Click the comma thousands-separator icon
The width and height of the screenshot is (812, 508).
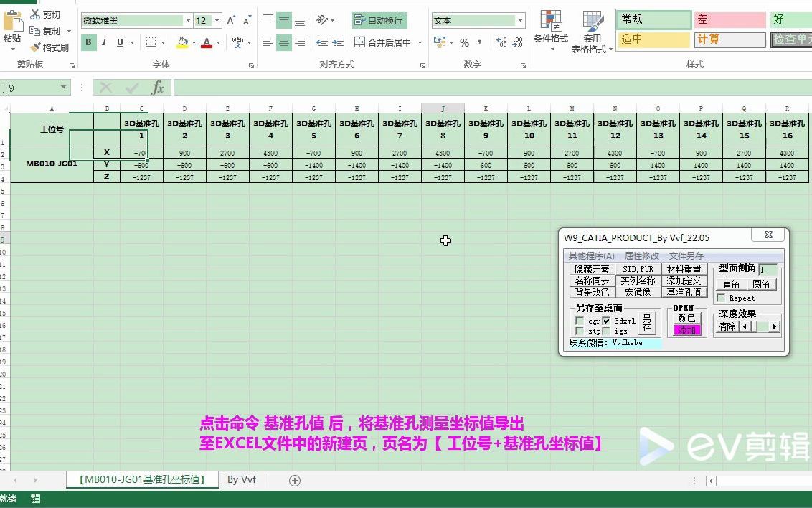(478, 43)
